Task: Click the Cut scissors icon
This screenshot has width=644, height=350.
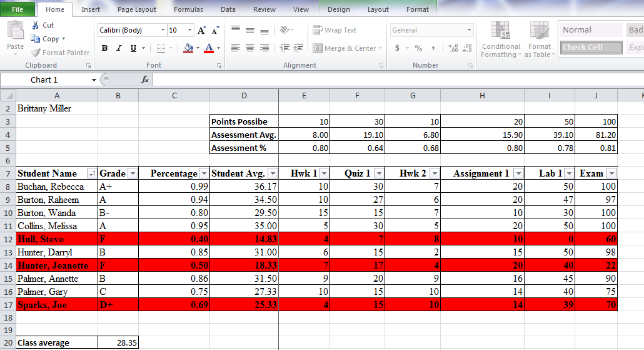Action: pyautogui.click(x=36, y=25)
